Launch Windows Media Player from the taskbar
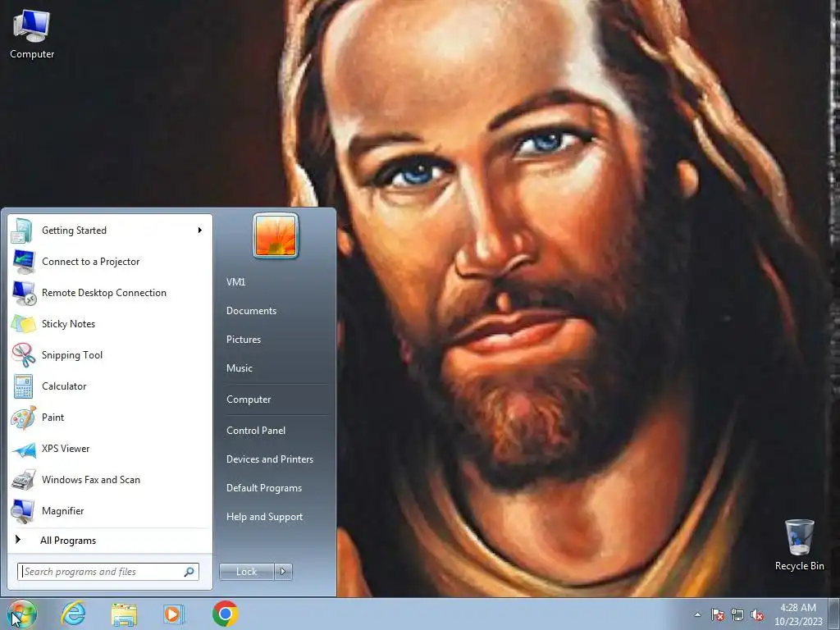Screen dimensions: 840x630 pos(173,614)
